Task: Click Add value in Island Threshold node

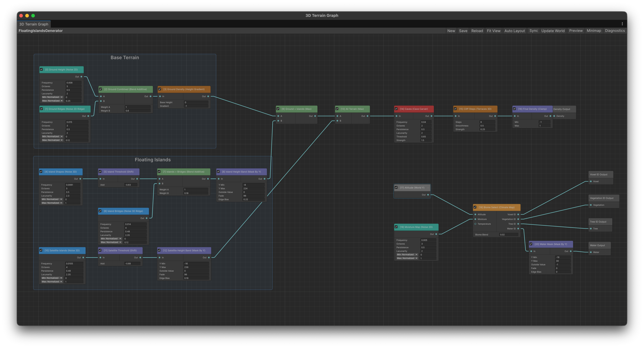Action: tap(131, 185)
